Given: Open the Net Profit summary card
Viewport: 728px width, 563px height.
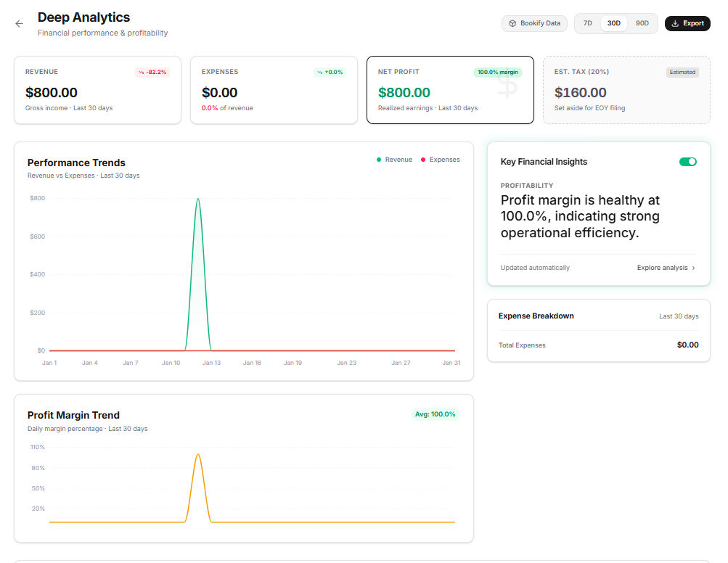Looking at the screenshot, I should click(450, 91).
